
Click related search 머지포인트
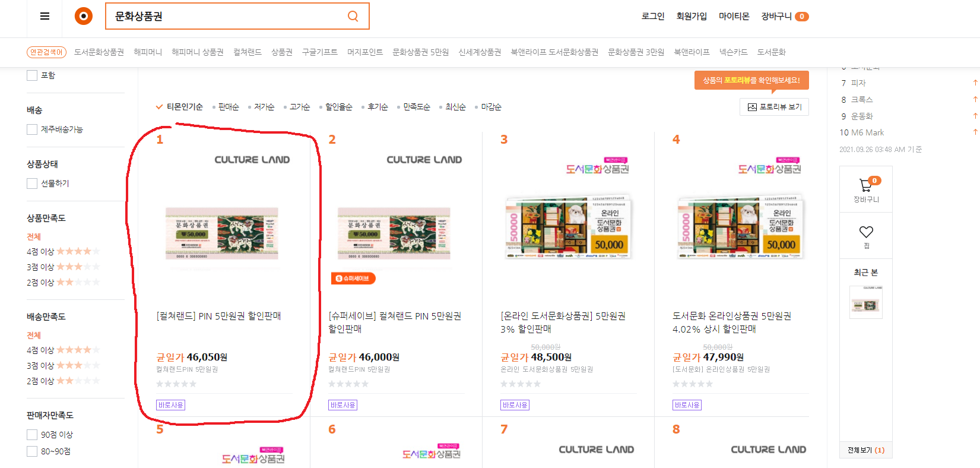click(365, 52)
